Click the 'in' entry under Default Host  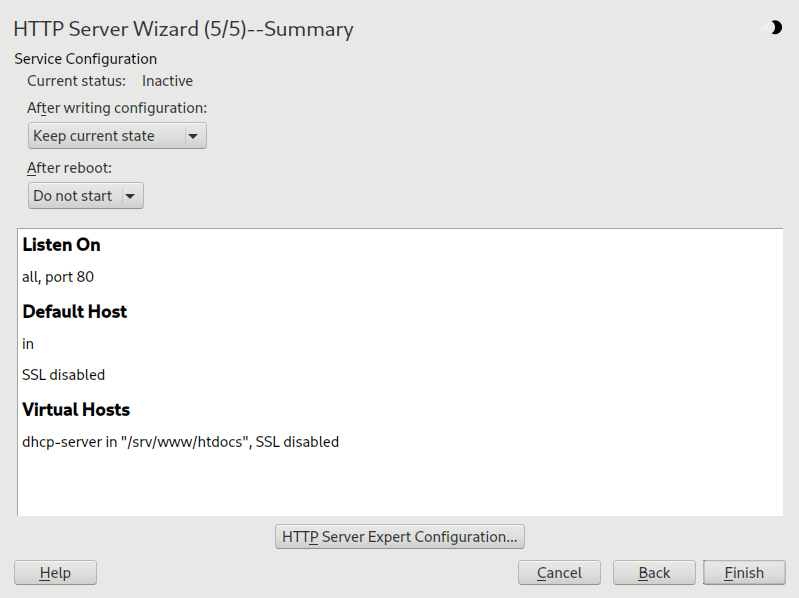tap(28, 344)
